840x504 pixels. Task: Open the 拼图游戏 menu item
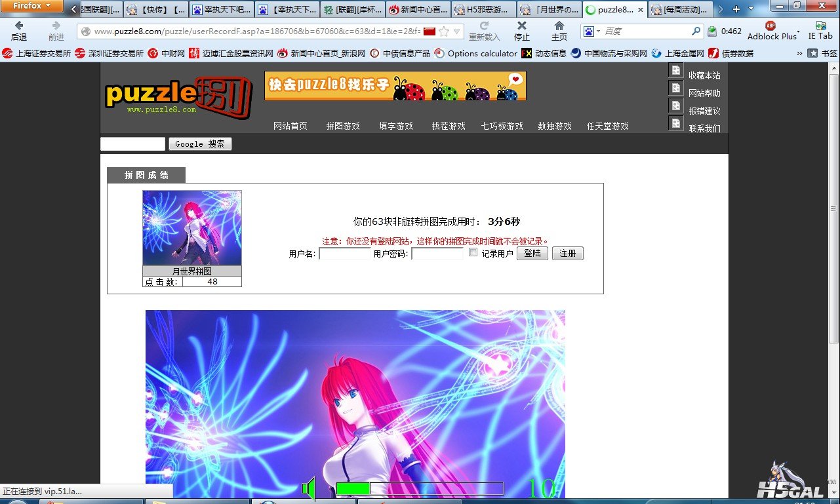point(343,126)
